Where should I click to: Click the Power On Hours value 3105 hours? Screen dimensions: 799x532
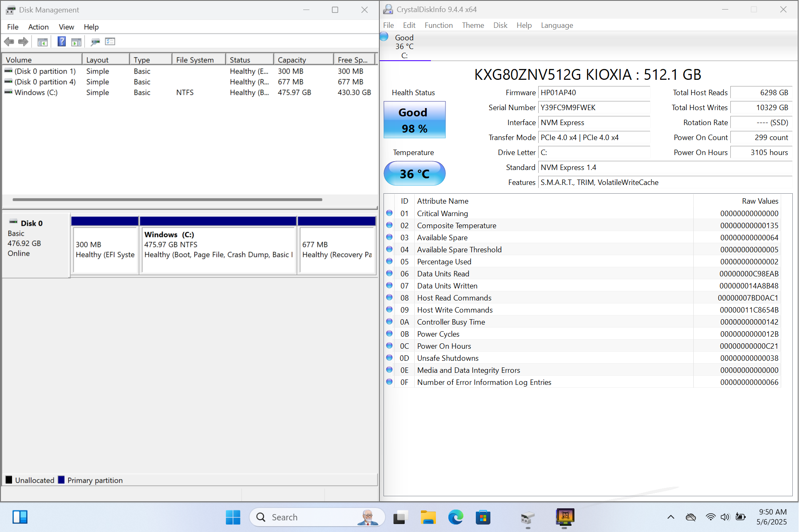tap(761, 153)
